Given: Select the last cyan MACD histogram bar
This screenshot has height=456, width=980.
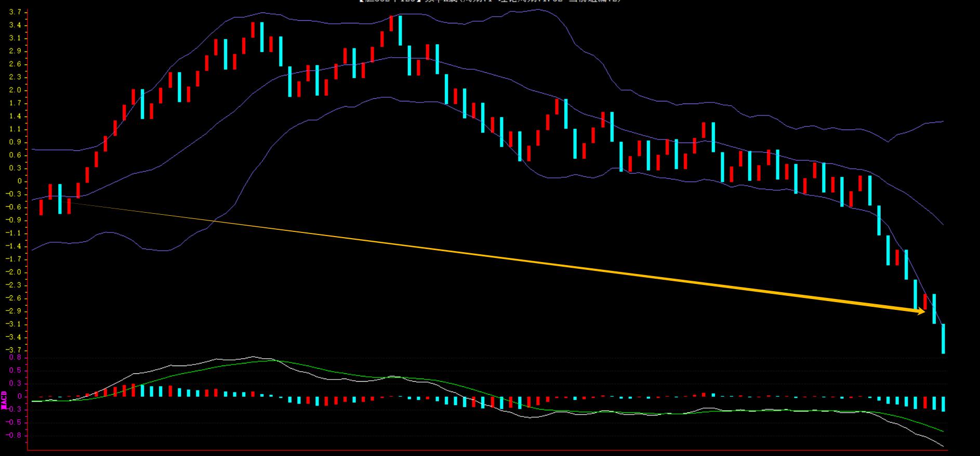Looking at the screenshot, I should coord(943,404).
